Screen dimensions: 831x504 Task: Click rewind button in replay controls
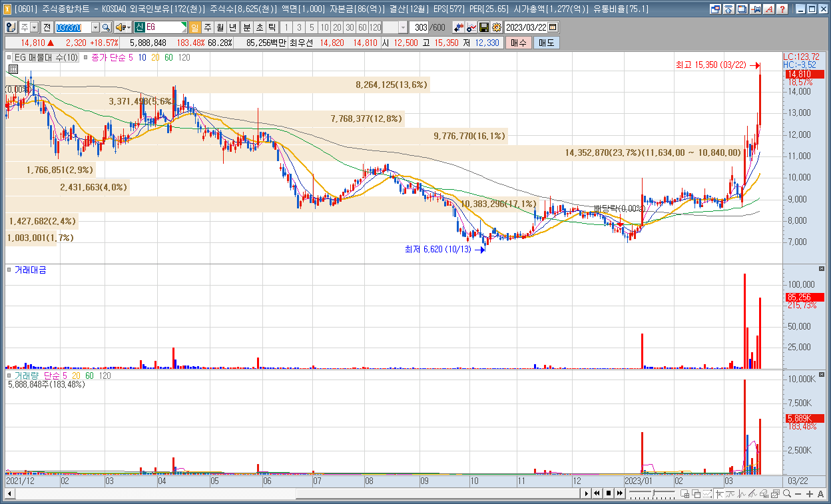[597, 493]
